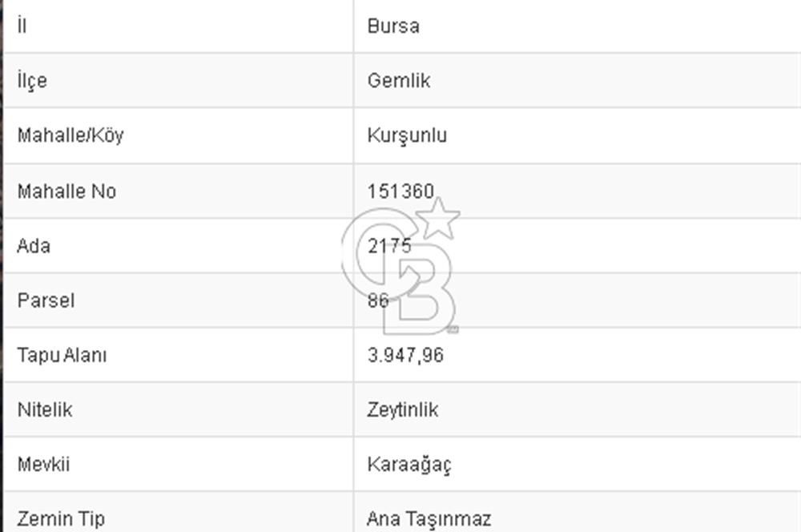Click the Mahalle No label

[66, 191]
